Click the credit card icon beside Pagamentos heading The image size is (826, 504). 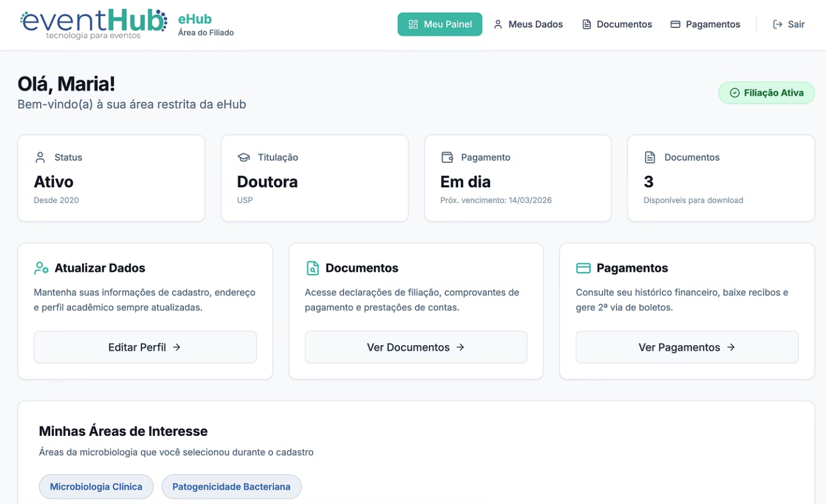[582, 268]
